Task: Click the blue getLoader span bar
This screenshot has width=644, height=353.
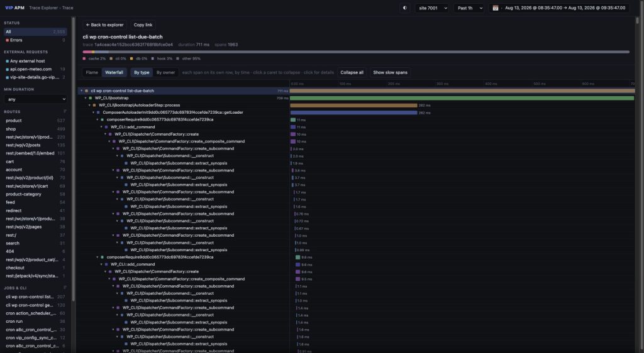Action: click(353, 112)
